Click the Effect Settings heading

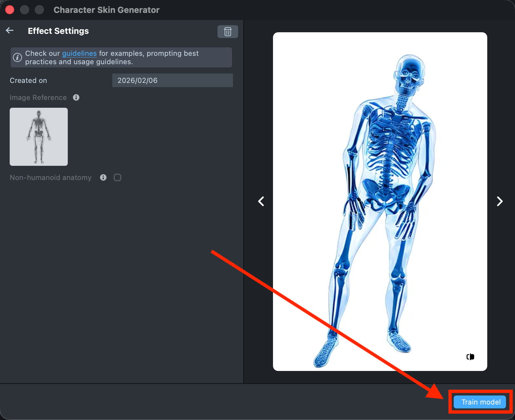tap(58, 31)
